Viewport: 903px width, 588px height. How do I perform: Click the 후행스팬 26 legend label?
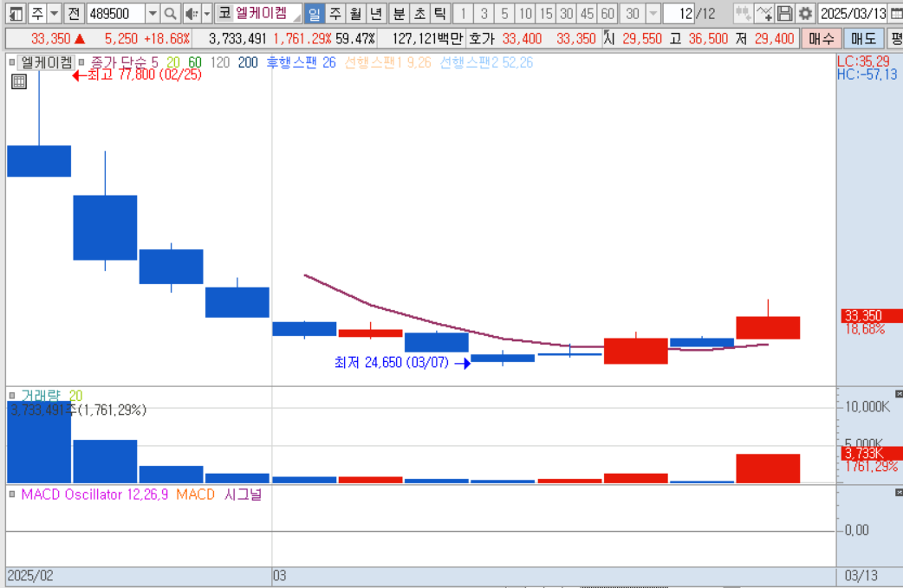pyautogui.click(x=301, y=62)
